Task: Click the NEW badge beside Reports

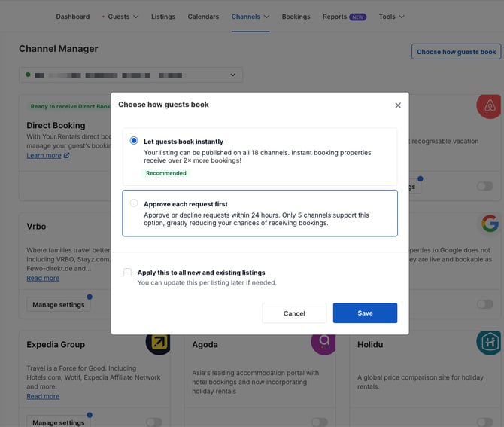Action: [x=358, y=17]
